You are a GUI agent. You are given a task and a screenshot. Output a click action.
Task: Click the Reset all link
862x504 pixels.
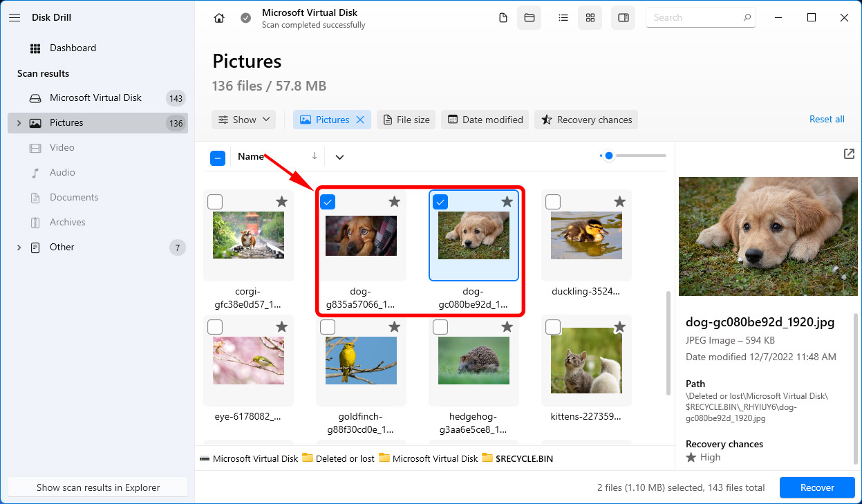click(827, 119)
